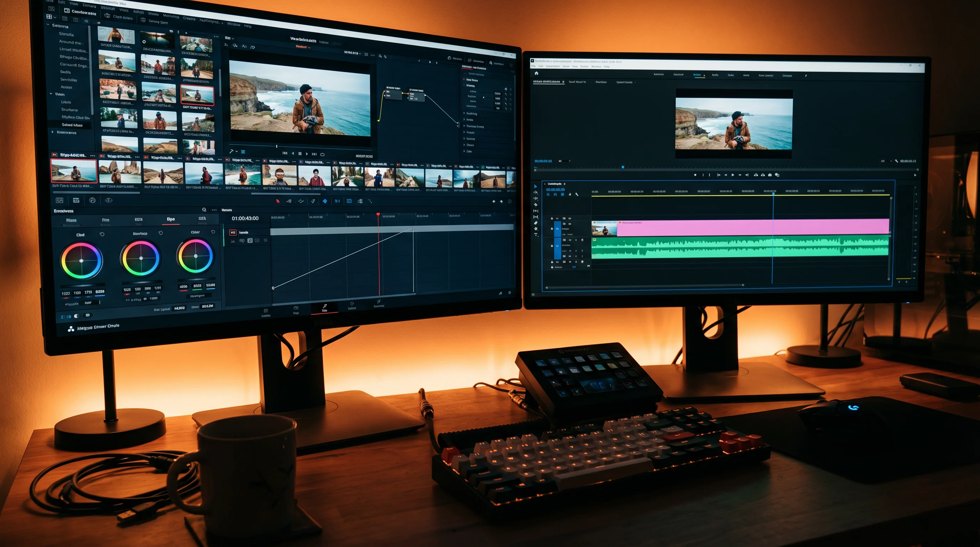This screenshot has height=547, width=980.
Task: Toggle the V13 track button in curve editor
Action: (x=233, y=233)
